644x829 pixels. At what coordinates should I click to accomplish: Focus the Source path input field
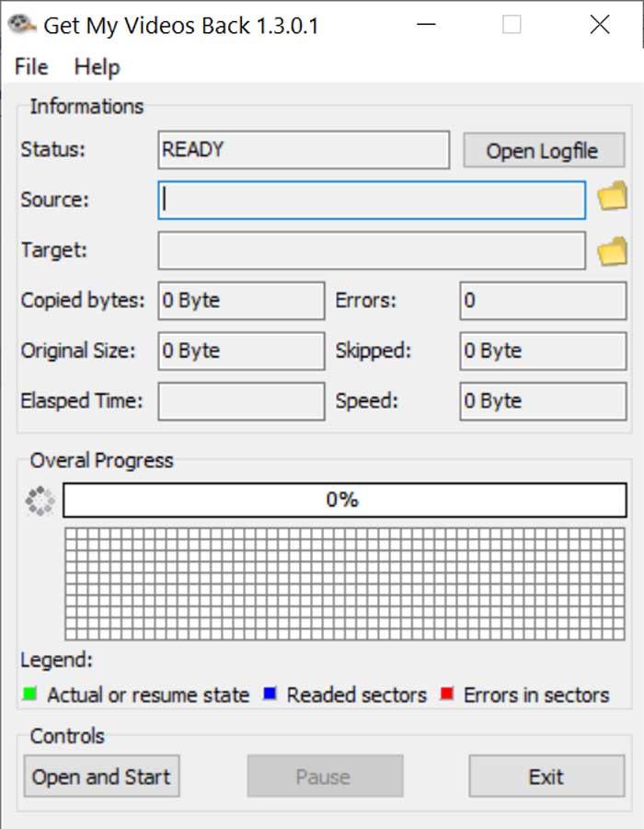[372, 201]
